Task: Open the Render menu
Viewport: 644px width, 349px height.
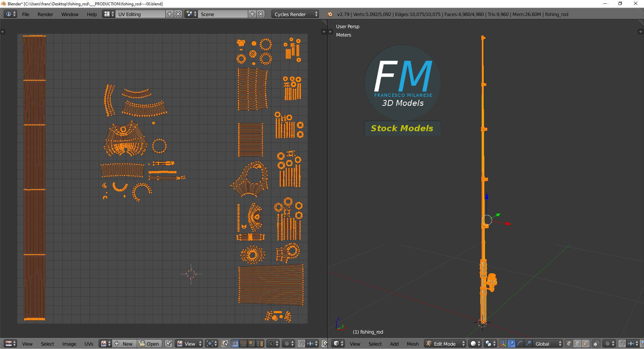Action: (45, 14)
